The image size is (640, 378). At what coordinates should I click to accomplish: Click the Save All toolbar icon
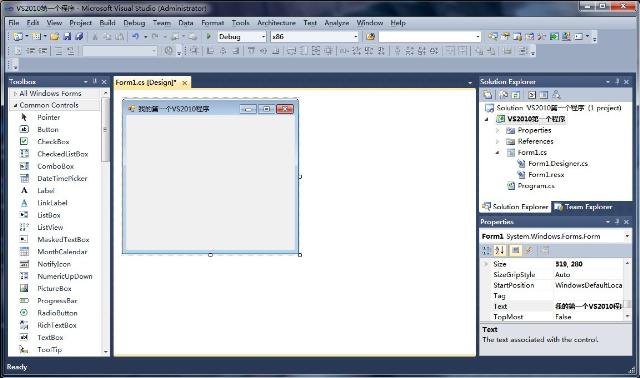point(79,37)
